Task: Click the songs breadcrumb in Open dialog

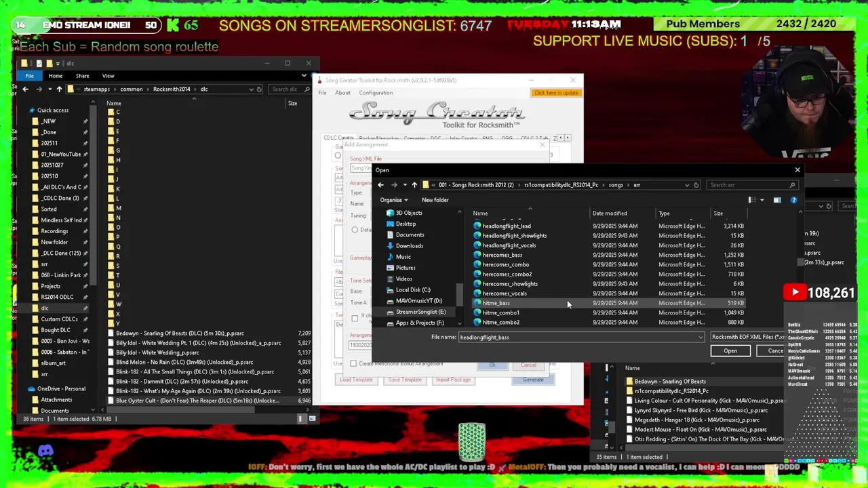Action: [616, 185]
